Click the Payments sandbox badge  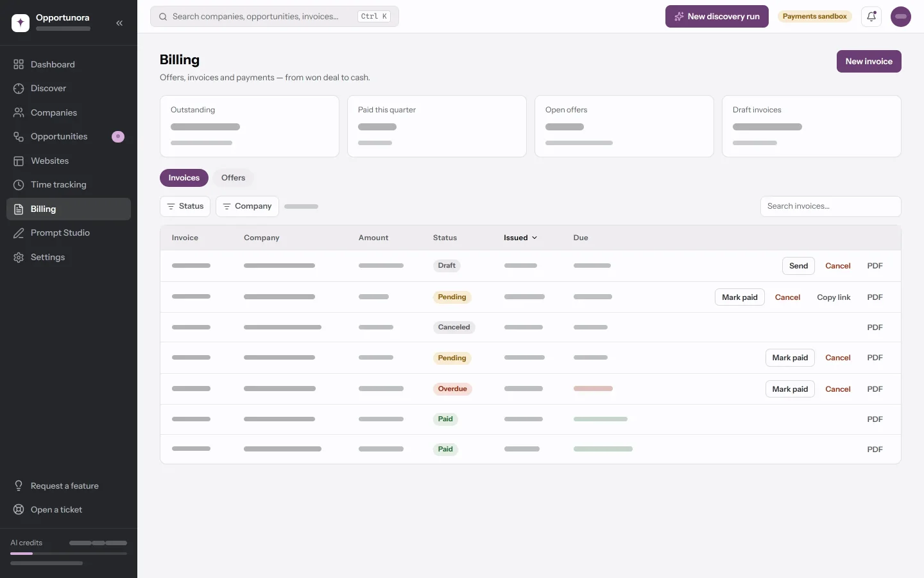(x=815, y=17)
